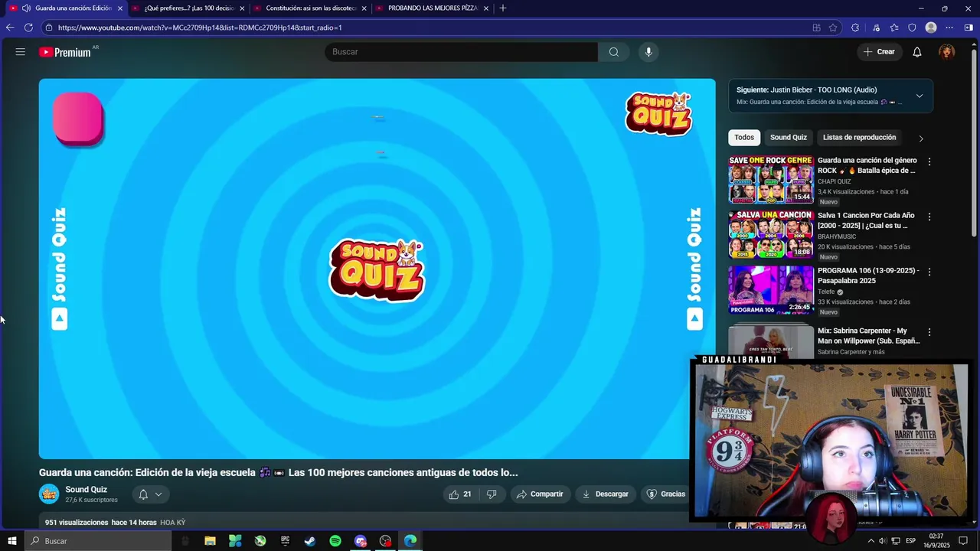Image resolution: width=980 pixels, height=551 pixels.
Task: Open browser extensions puzzle icon
Action: click(x=854, y=28)
